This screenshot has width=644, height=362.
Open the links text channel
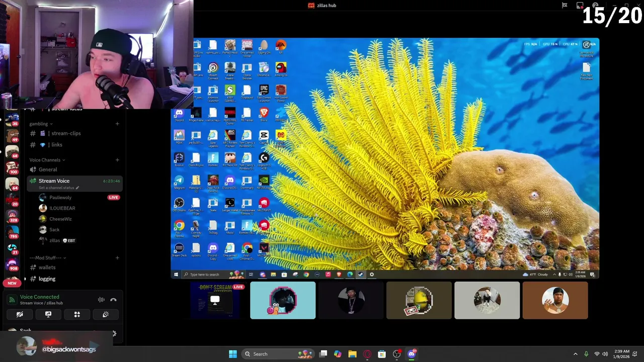tap(74, 145)
